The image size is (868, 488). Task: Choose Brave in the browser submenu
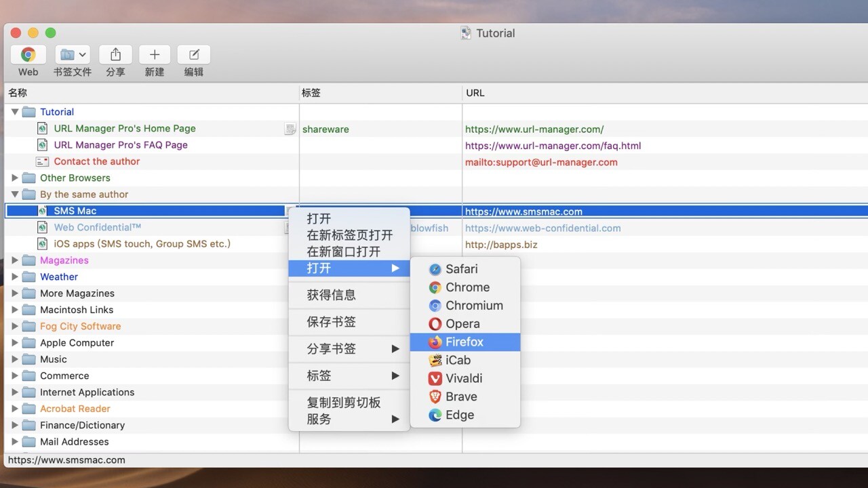[x=465, y=396]
